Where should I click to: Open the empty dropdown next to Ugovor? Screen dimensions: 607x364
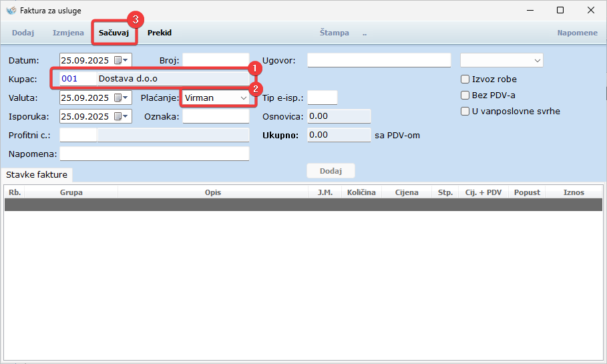coord(501,60)
